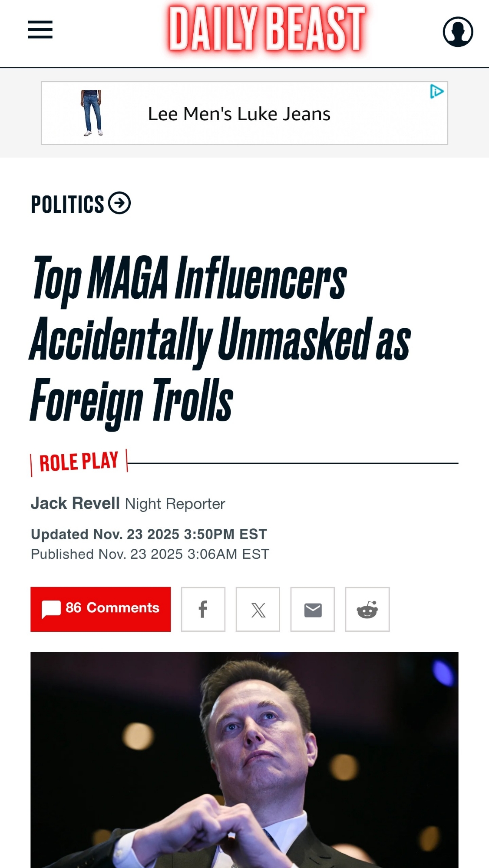The height and width of the screenshot is (868, 489).
Task: Open the 86 Comments section
Action: pos(112,608)
